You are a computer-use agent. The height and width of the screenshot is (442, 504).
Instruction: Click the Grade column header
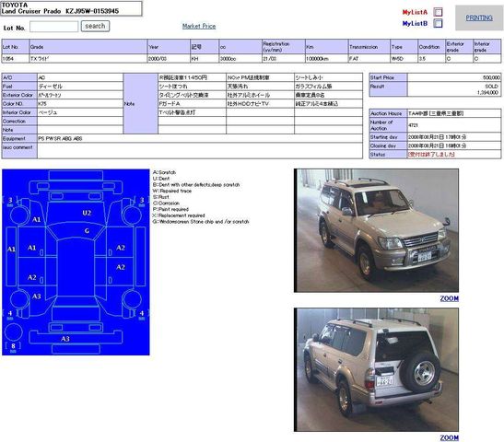[88, 47]
